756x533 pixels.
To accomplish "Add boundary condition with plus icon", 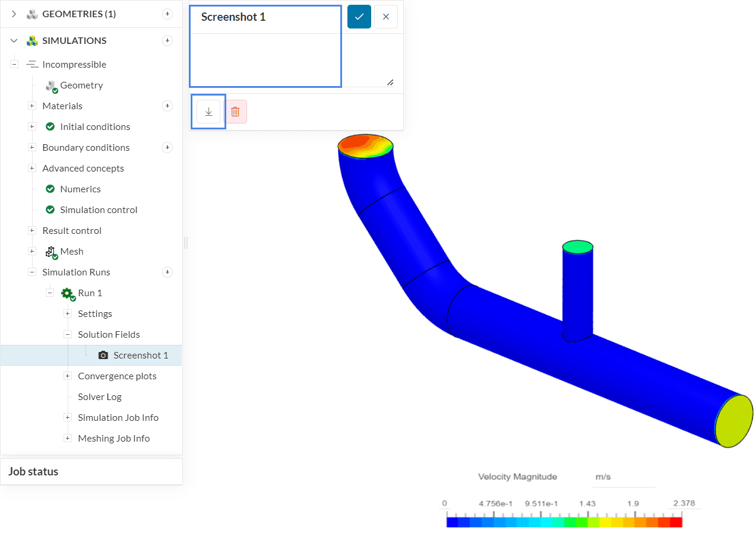I will point(167,147).
